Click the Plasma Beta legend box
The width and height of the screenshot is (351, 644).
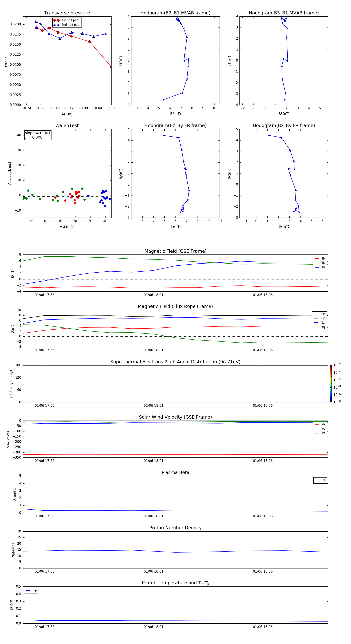320,480
